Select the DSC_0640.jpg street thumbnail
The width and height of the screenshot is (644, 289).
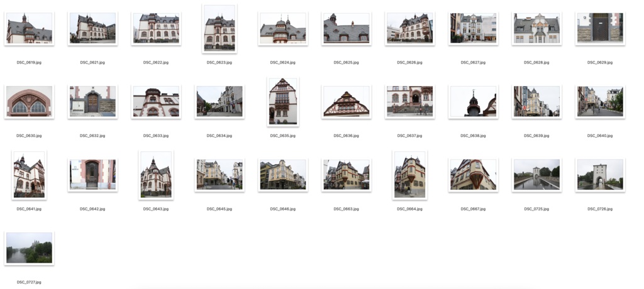point(600,101)
